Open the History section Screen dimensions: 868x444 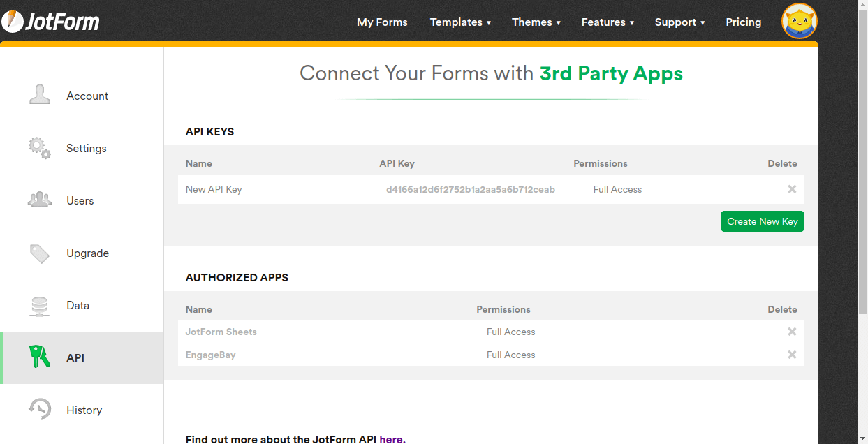(84, 410)
